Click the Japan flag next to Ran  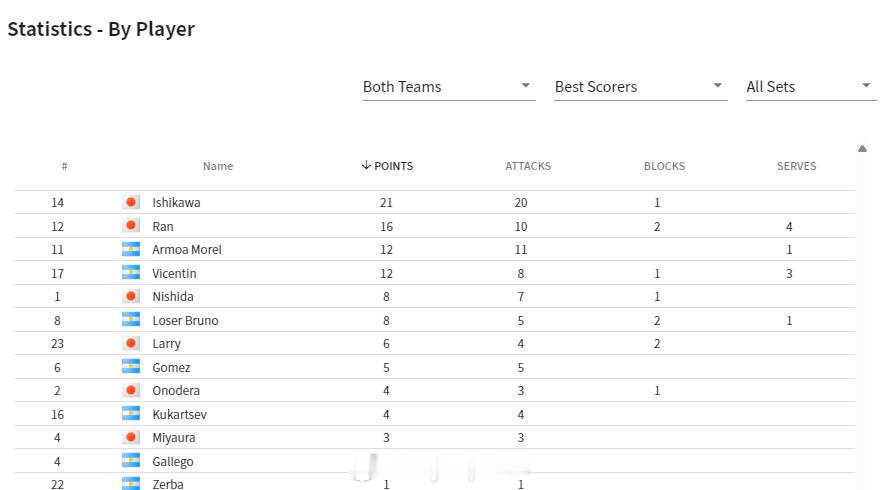pyautogui.click(x=131, y=226)
